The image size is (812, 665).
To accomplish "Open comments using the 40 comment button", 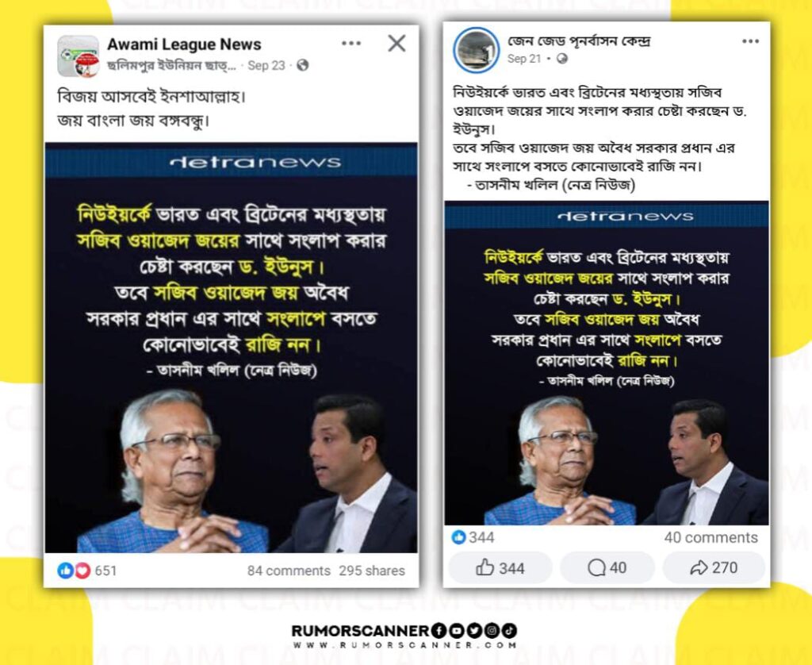I will pyautogui.click(x=607, y=568).
